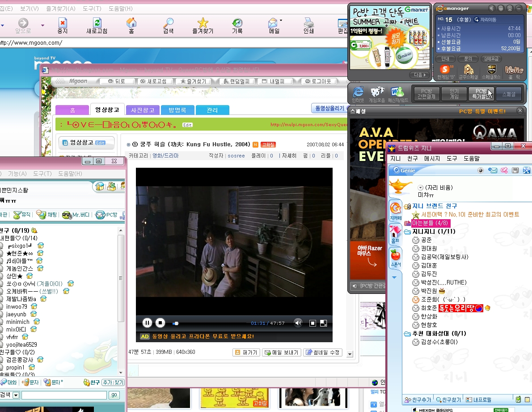This screenshot has width=532, height=412.
Task: Click the browser address bar
Action: (173, 43)
